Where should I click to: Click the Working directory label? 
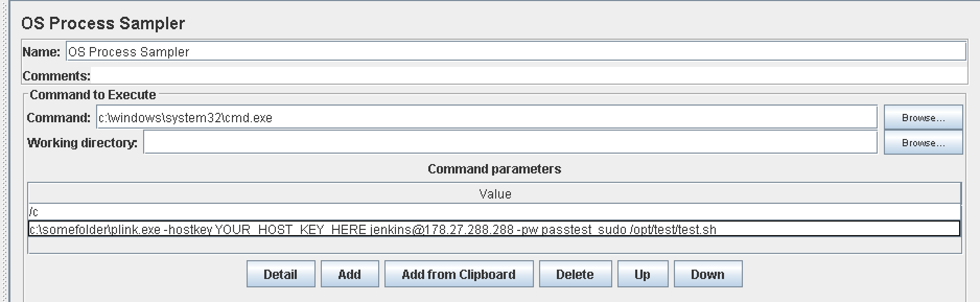(x=83, y=143)
